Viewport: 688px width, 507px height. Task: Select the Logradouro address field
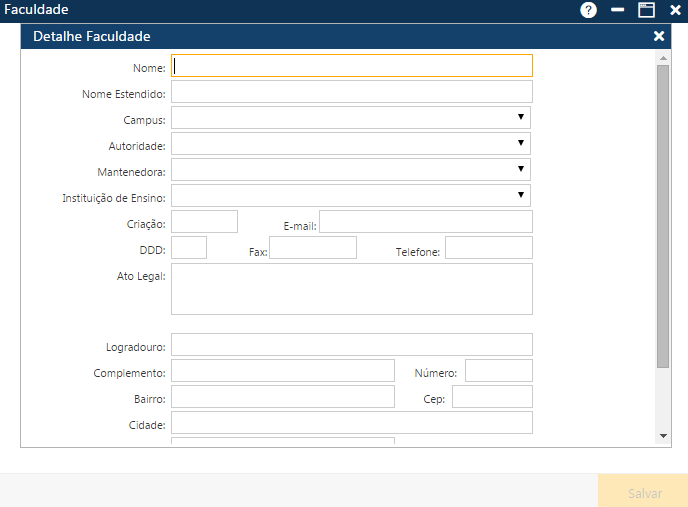point(352,345)
